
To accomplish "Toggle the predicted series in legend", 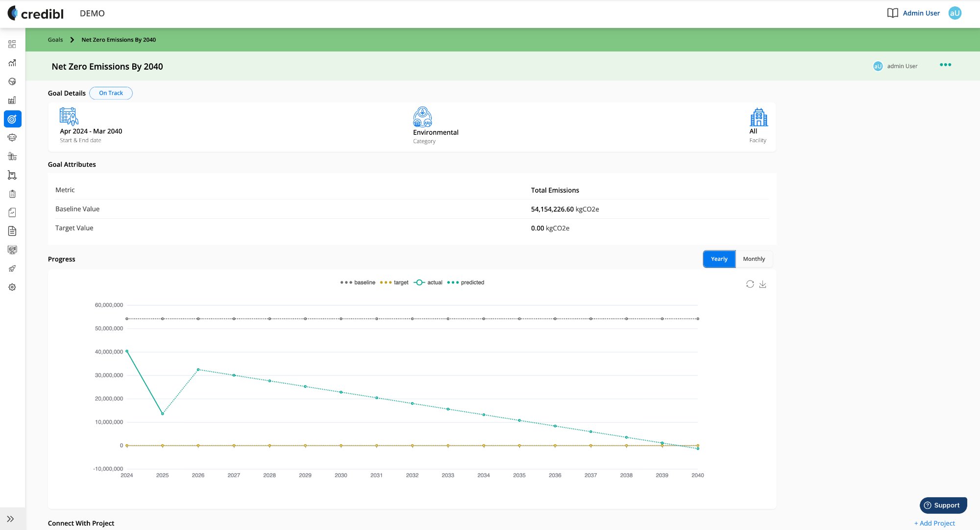I will [x=465, y=282].
